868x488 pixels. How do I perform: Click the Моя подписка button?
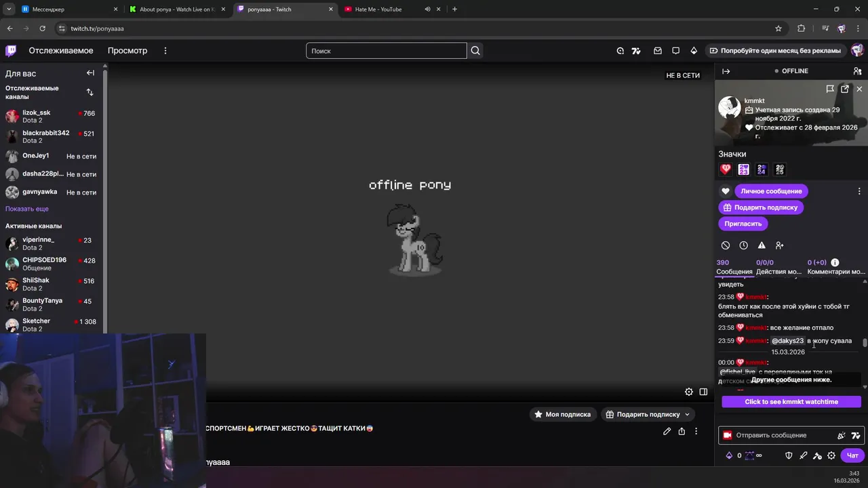click(x=563, y=414)
